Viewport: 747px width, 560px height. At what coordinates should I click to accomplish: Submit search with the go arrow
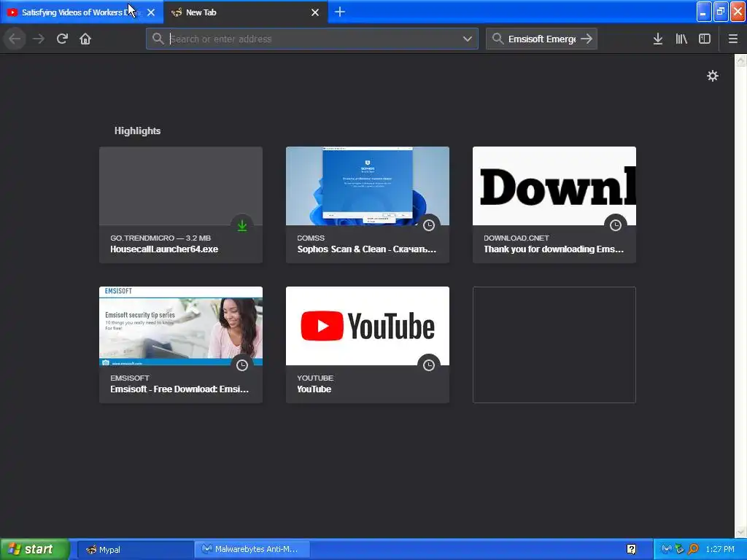point(587,39)
